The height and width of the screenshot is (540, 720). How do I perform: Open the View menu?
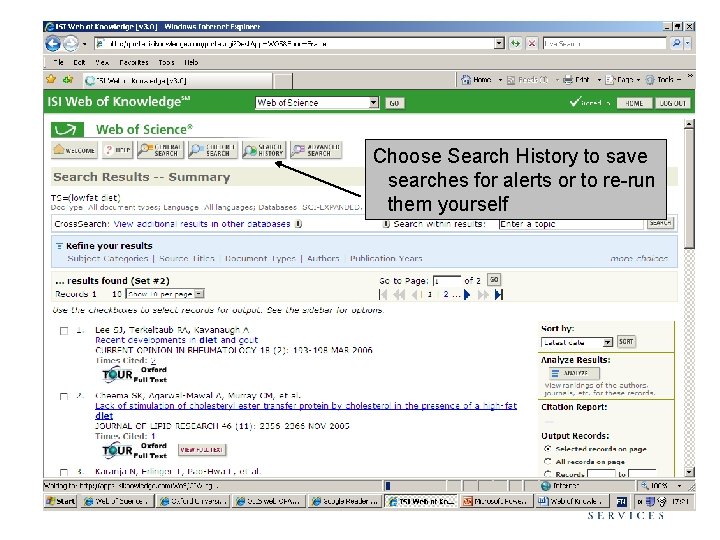(102, 62)
